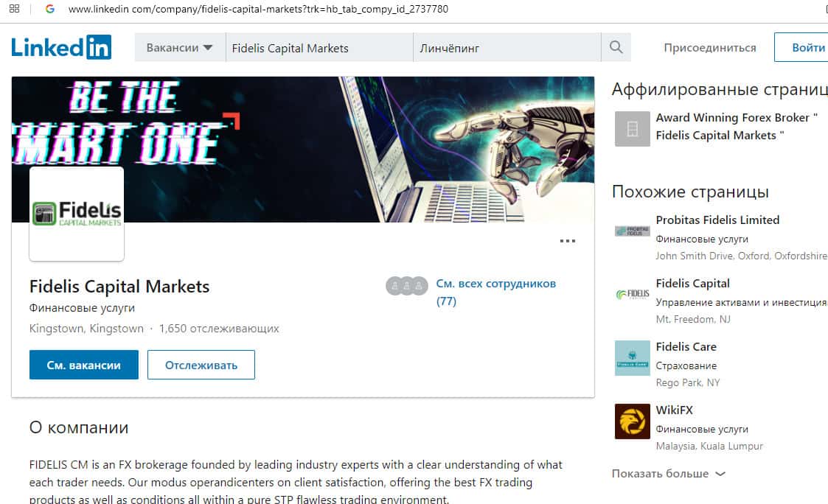Open the LinkedIn logo home link
Viewport: 828px width, 504px height.
(x=61, y=47)
